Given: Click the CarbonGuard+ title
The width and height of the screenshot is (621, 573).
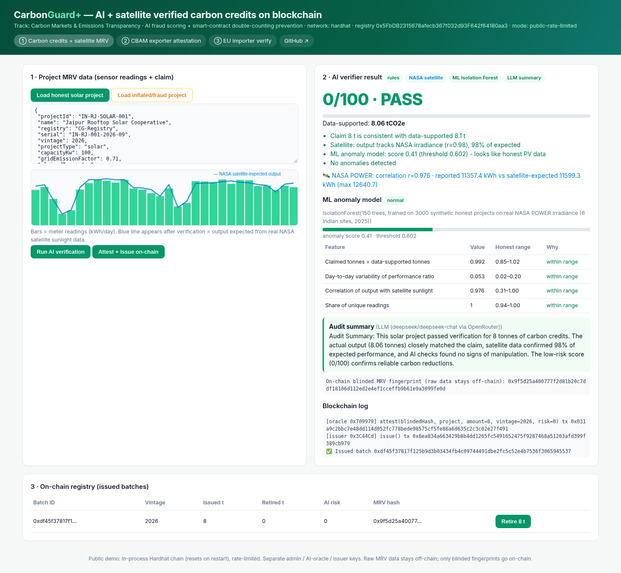Looking at the screenshot, I should [168, 15].
